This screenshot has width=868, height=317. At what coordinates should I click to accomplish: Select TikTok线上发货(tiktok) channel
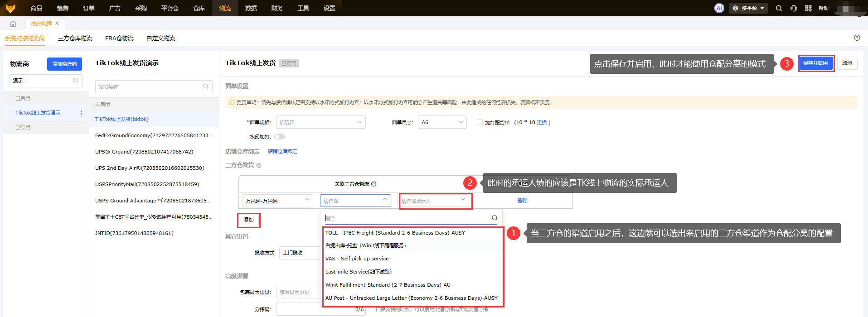tap(154, 119)
